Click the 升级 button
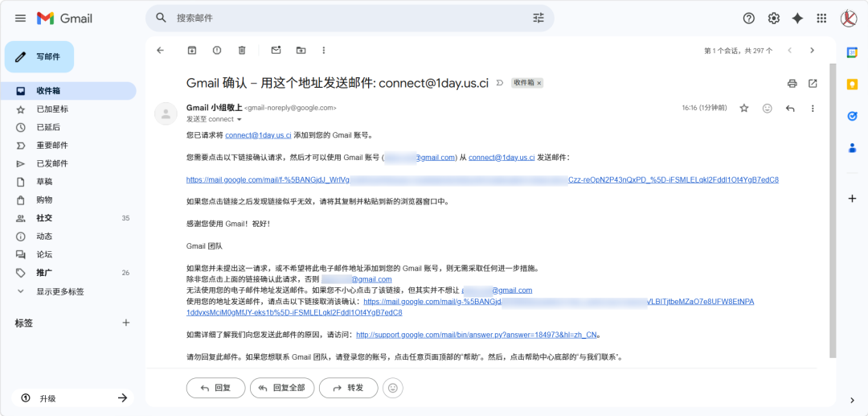The image size is (868, 416). 74,397
